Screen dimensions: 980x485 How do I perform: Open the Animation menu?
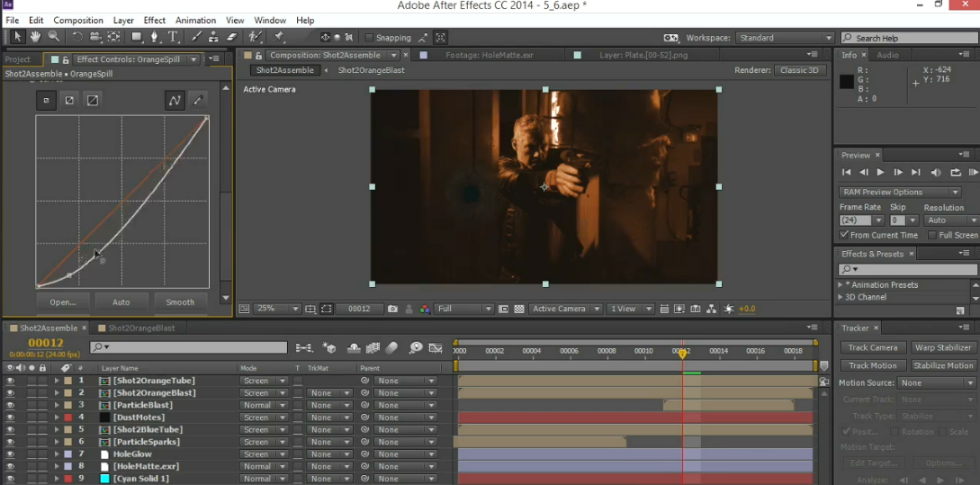click(x=195, y=20)
